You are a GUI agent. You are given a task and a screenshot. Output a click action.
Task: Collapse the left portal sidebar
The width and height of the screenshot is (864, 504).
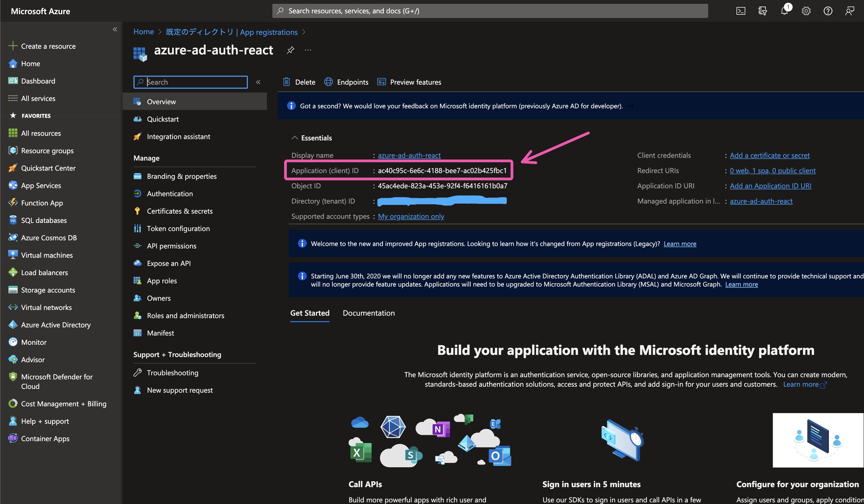[115, 29]
